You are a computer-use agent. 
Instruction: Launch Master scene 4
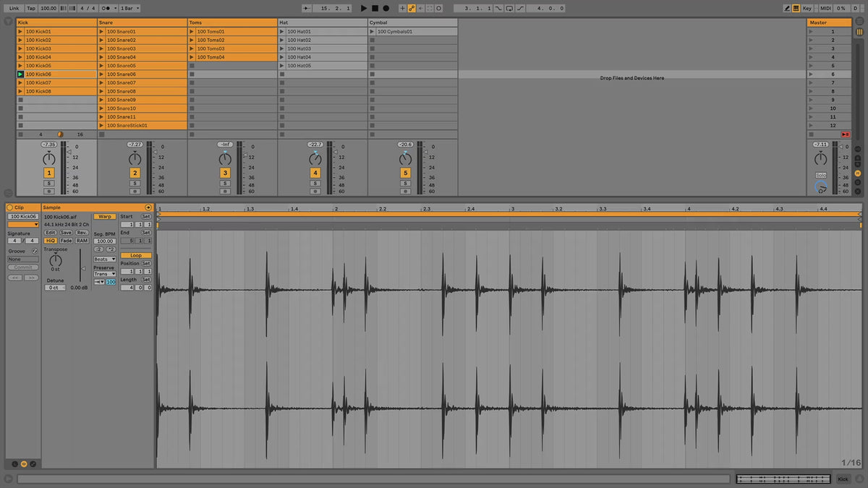[812, 57]
